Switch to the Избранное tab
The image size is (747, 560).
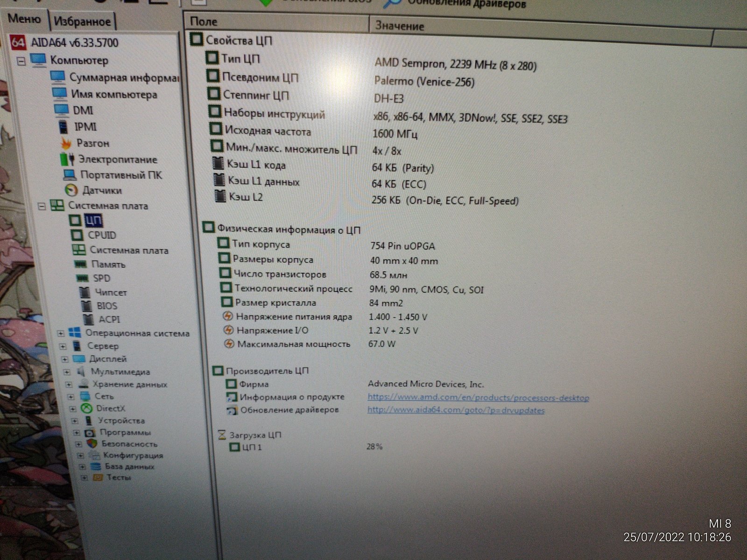82,21
